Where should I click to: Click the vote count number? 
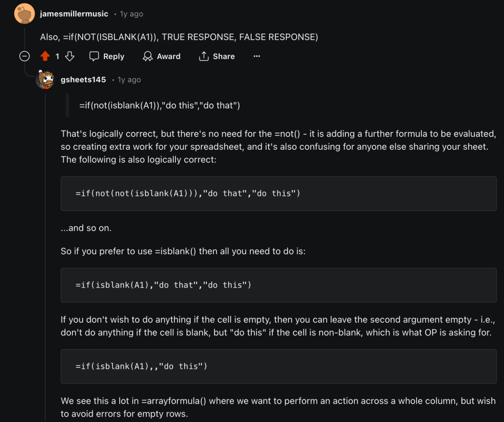point(57,57)
